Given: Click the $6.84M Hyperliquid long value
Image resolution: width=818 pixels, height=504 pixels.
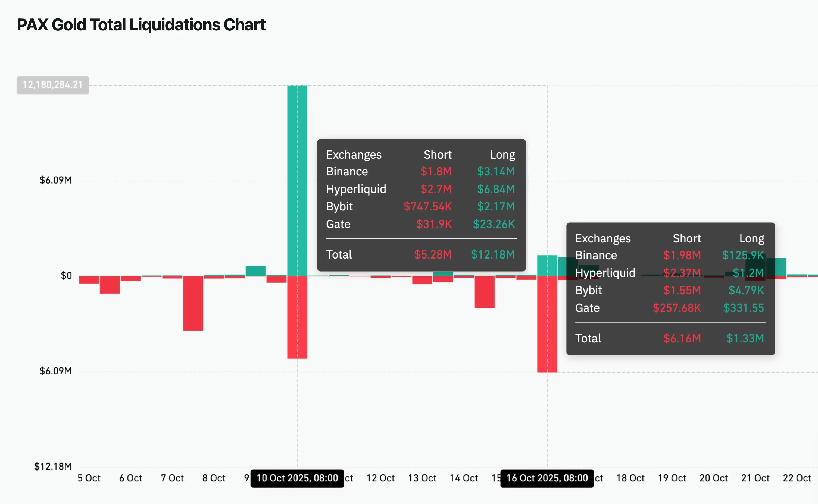Looking at the screenshot, I should (x=496, y=189).
